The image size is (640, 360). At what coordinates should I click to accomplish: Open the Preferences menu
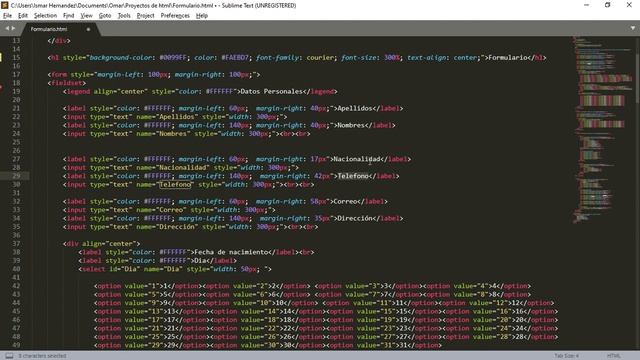[175, 16]
